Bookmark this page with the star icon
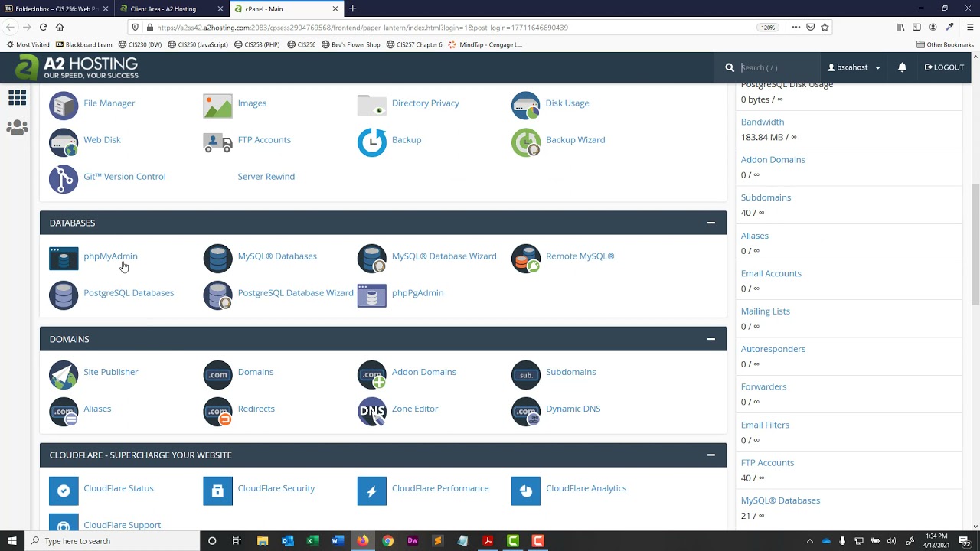 click(825, 27)
